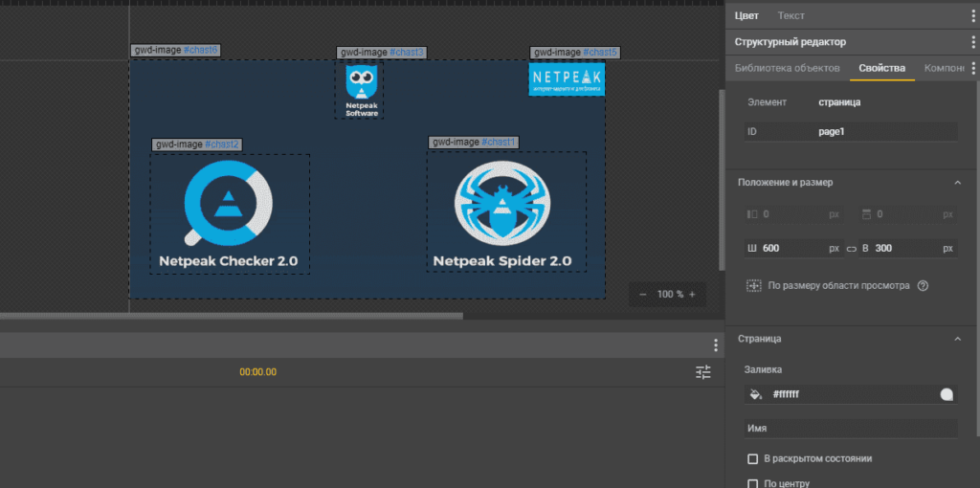Click the fill bucket icon under Заливка

pyautogui.click(x=755, y=394)
